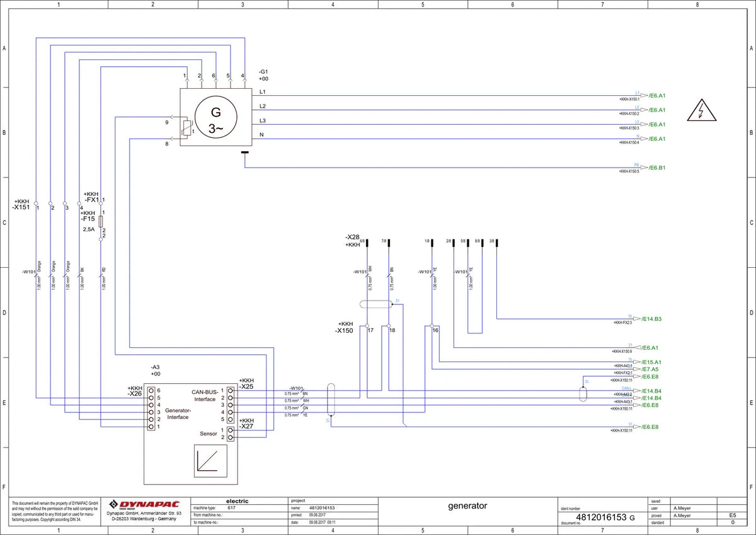Image resolution: width=756 pixels, height=535 pixels.
Task: Select the -X28 connector label
Action: (352, 237)
